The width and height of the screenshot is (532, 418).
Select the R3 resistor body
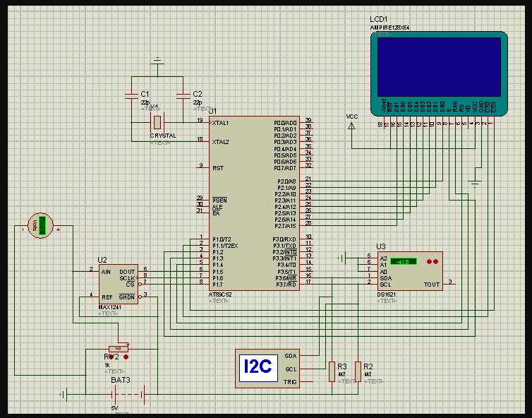[332, 371]
